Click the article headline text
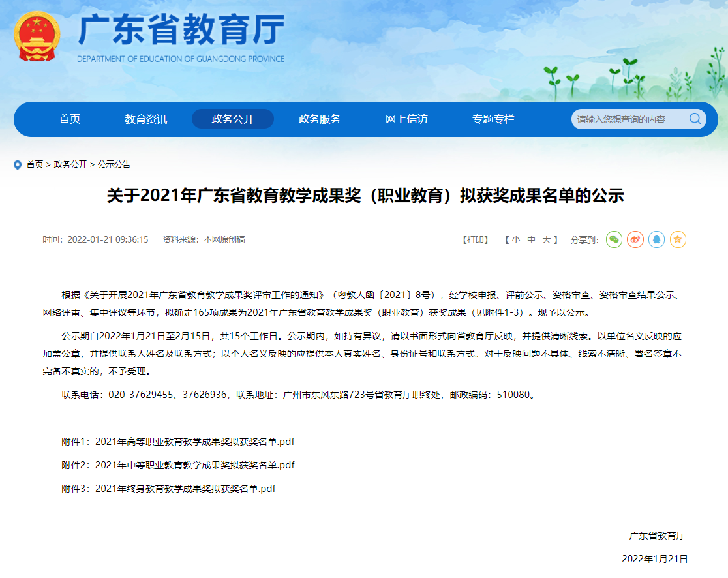Viewport: 728px width, 578px height. point(365,196)
